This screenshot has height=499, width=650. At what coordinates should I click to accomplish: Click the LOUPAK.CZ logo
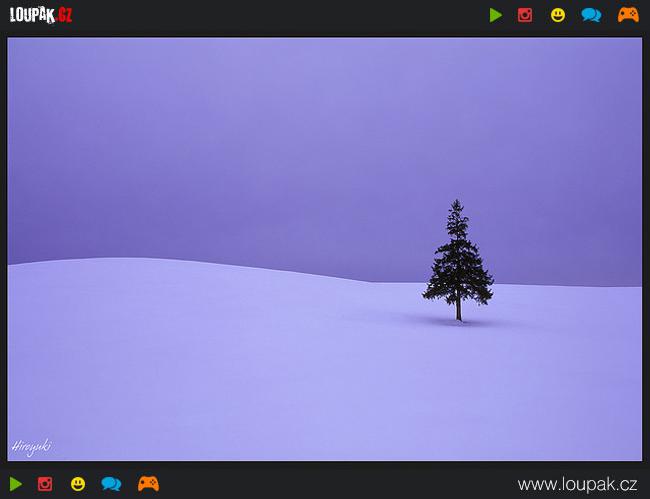41,15
